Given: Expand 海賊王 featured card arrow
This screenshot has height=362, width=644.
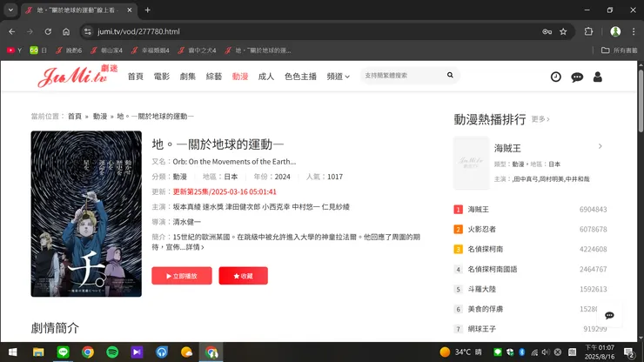Looking at the screenshot, I should [600, 146].
